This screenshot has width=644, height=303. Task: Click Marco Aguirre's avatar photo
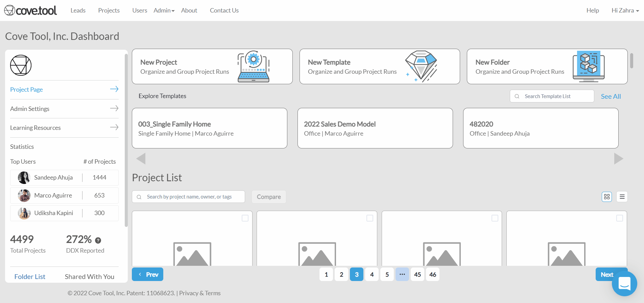point(24,195)
